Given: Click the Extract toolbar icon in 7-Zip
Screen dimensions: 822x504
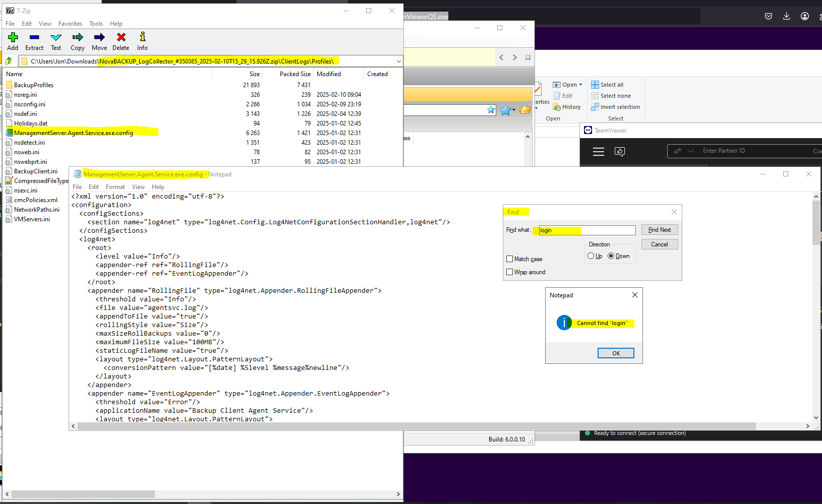Looking at the screenshot, I should (34, 41).
